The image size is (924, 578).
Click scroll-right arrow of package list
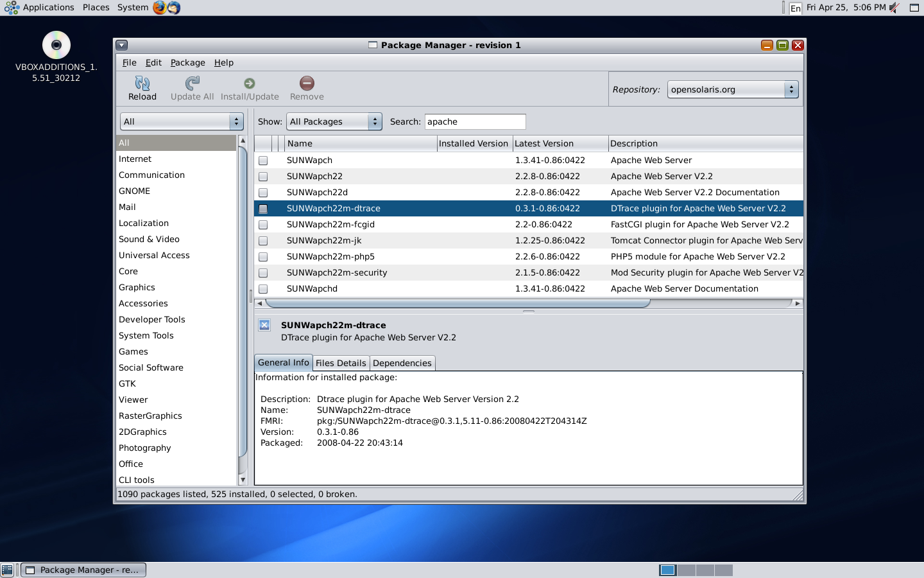pyautogui.click(x=798, y=303)
